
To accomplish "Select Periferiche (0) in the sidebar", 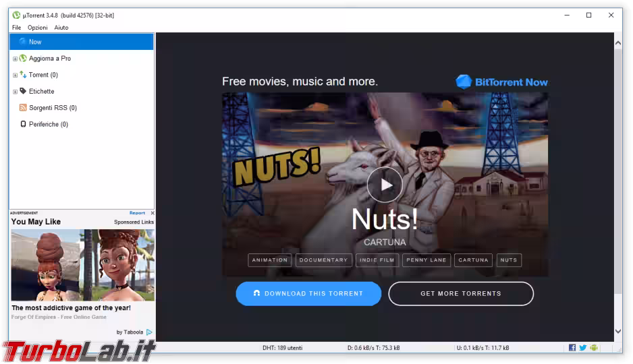I will click(x=49, y=125).
